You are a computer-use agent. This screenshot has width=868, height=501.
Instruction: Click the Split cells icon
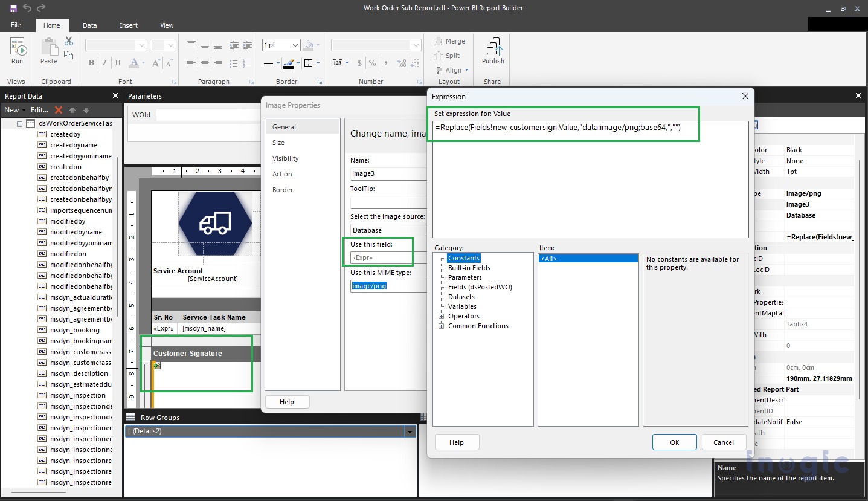[439, 56]
